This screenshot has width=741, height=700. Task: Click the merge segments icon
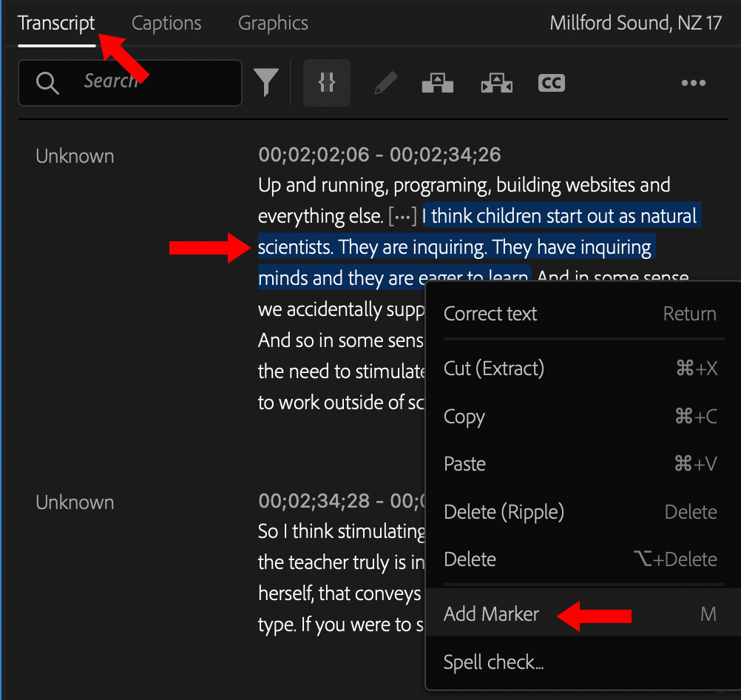[x=437, y=83]
